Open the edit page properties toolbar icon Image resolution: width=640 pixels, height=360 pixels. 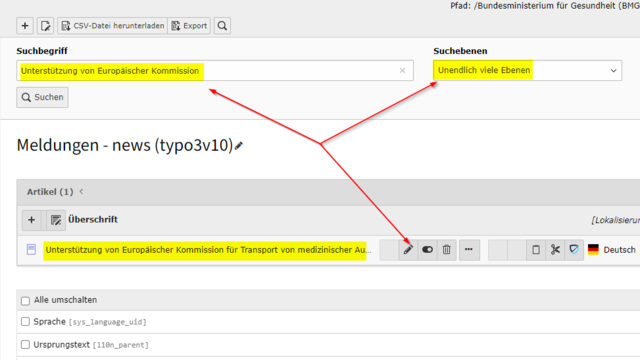point(45,26)
